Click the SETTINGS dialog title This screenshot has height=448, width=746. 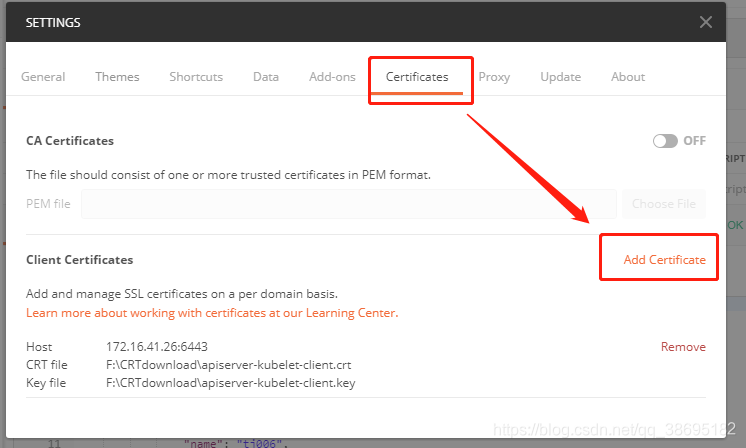point(53,22)
